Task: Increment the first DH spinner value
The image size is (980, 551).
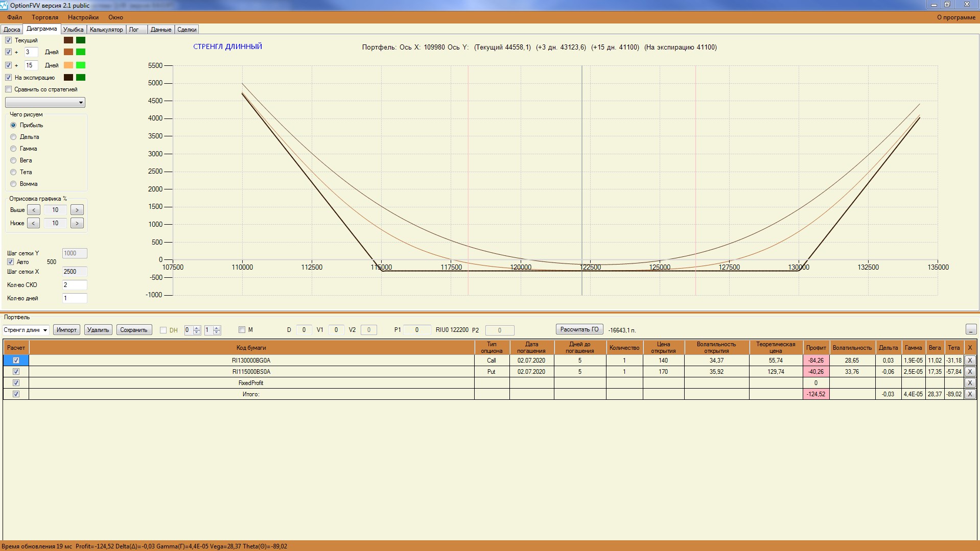Action: click(197, 328)
